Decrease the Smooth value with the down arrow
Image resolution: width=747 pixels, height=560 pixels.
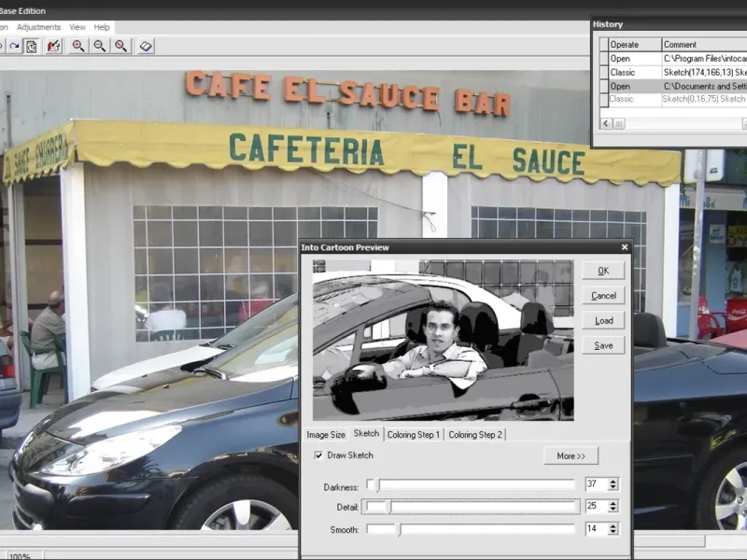613,532
